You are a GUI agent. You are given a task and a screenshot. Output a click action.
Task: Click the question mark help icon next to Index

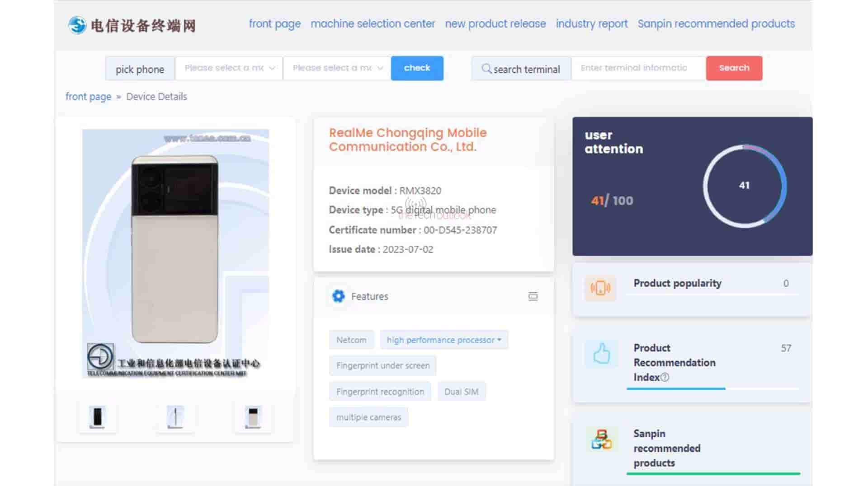665,377
